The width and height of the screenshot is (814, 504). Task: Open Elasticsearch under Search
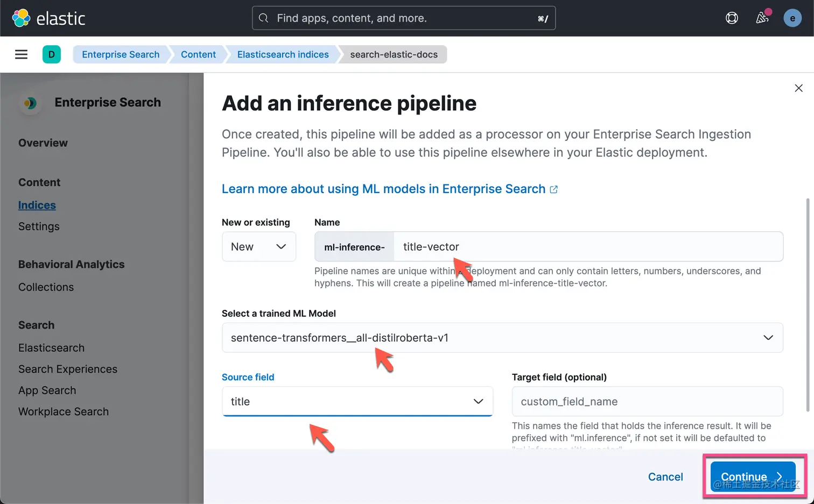coord(51,348)
